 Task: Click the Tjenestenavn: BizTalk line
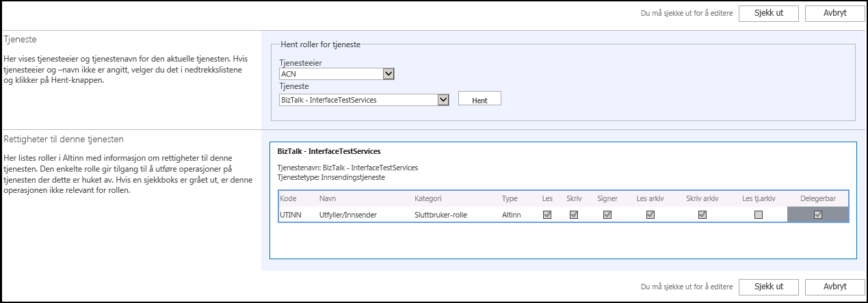[347, 168]
